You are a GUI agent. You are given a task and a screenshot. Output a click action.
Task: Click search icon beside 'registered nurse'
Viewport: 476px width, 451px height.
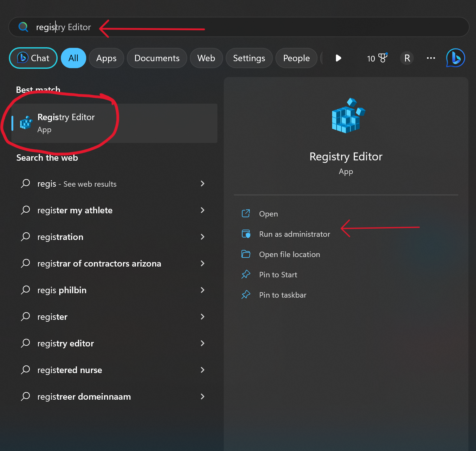tap(25, 370)
